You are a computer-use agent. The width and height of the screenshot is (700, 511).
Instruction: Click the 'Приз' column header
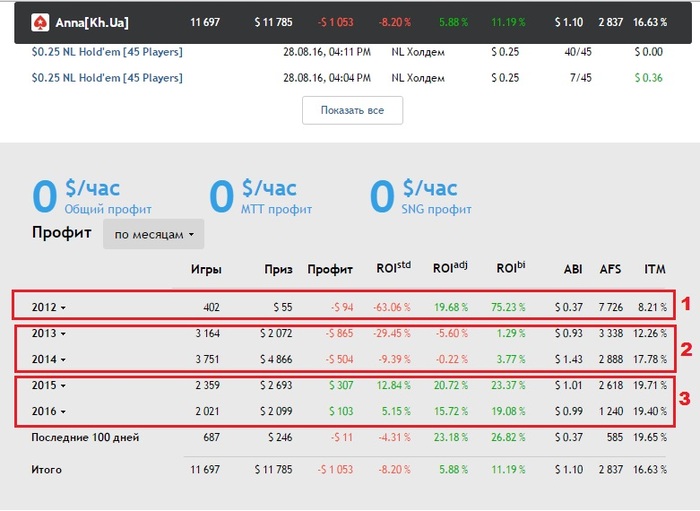278,269
